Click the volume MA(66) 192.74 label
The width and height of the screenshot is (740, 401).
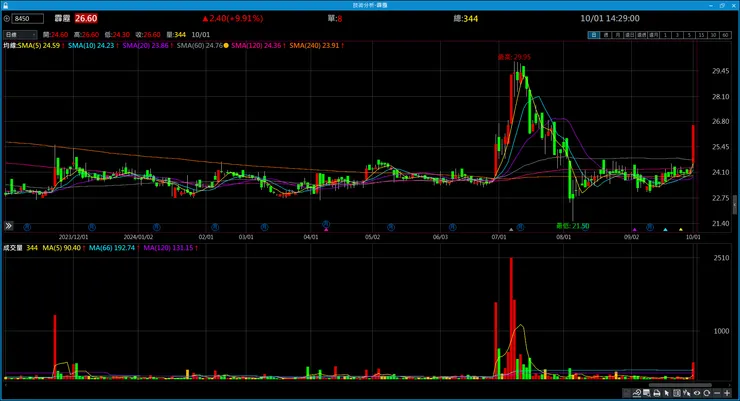coord(112,248)
